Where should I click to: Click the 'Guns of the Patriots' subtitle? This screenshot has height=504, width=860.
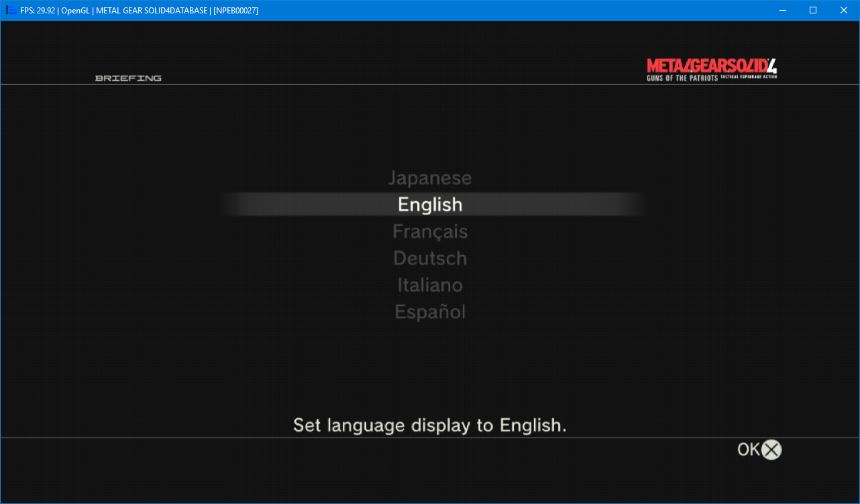[682, 78]
